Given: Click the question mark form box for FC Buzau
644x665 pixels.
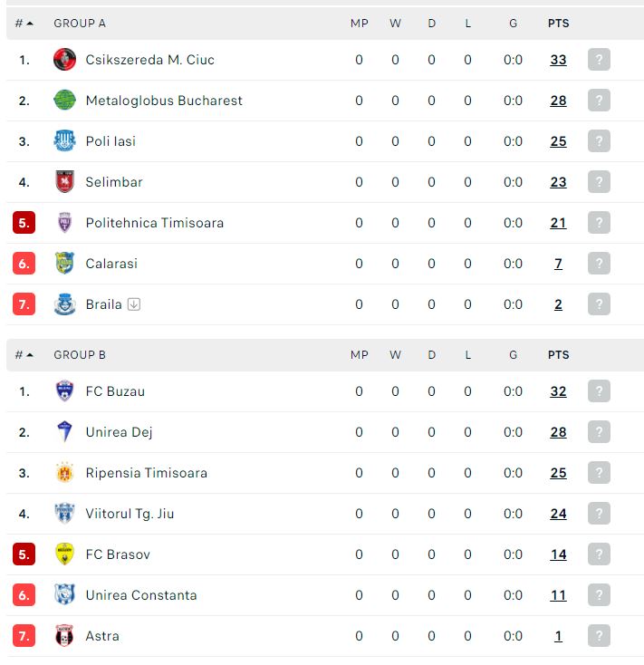Looking at the screenshot, I should click(599, 391).
